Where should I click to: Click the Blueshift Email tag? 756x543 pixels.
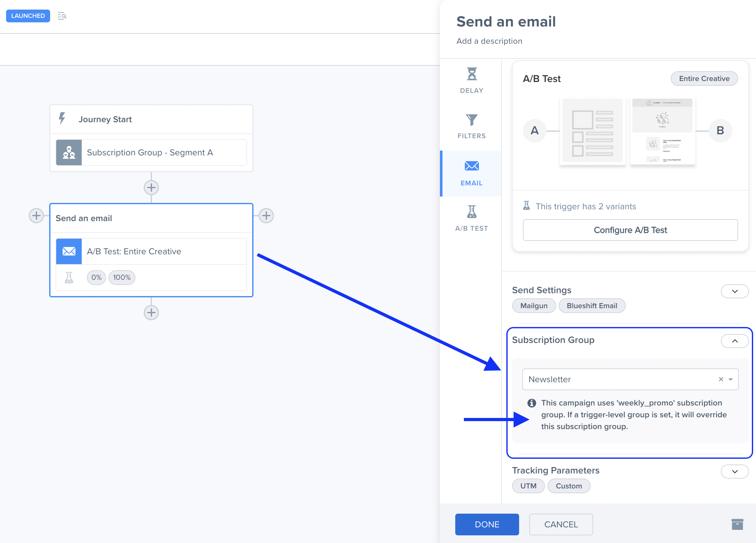pos(592,306)
